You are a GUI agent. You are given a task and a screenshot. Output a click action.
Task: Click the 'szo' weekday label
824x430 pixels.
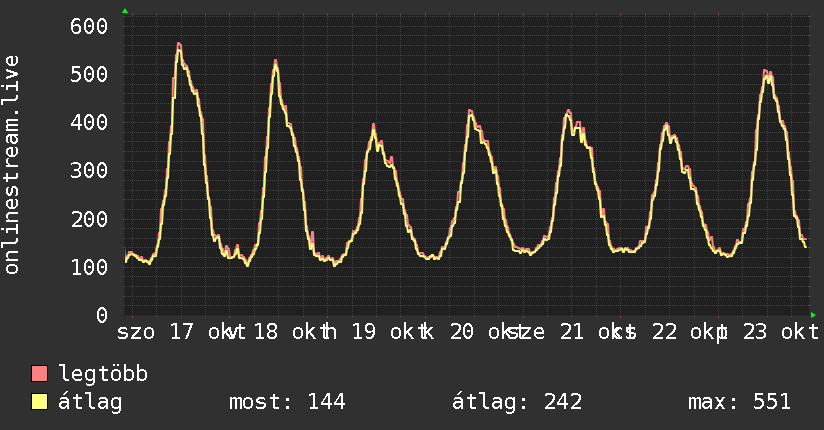136,332
